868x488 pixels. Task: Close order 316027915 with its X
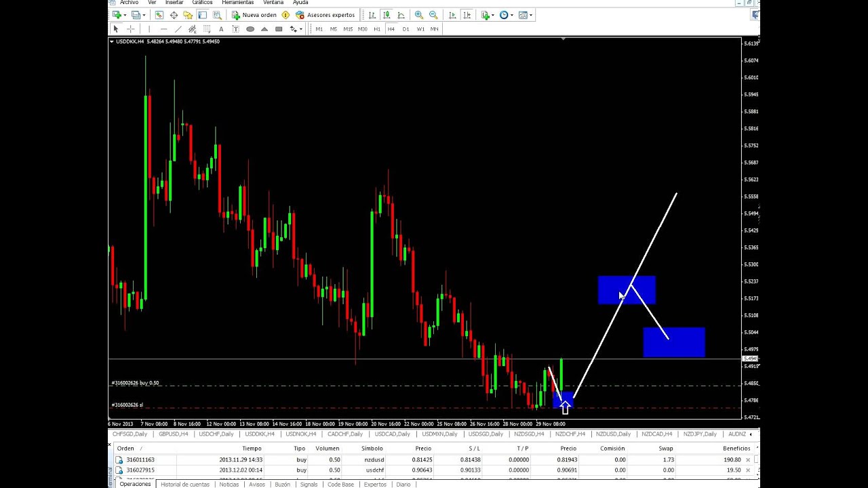[x=748, y=470]
